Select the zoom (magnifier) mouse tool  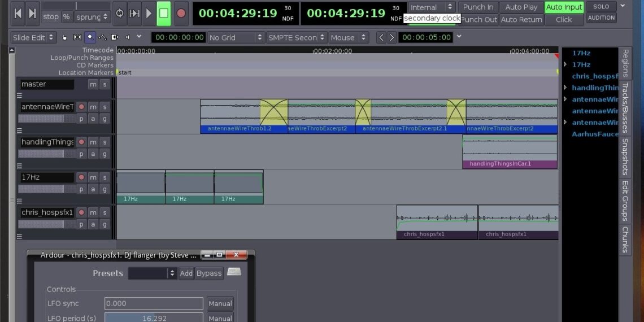pos(90,38)
